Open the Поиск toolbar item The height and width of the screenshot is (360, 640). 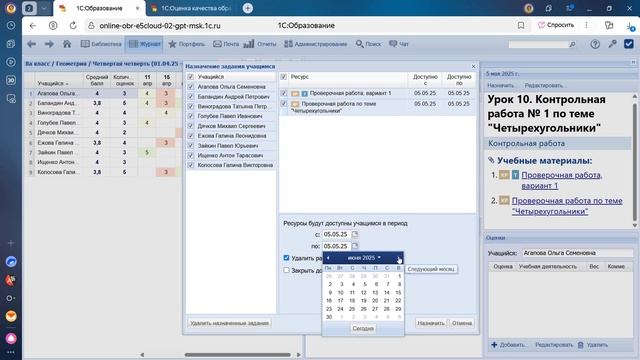[368, 44]
